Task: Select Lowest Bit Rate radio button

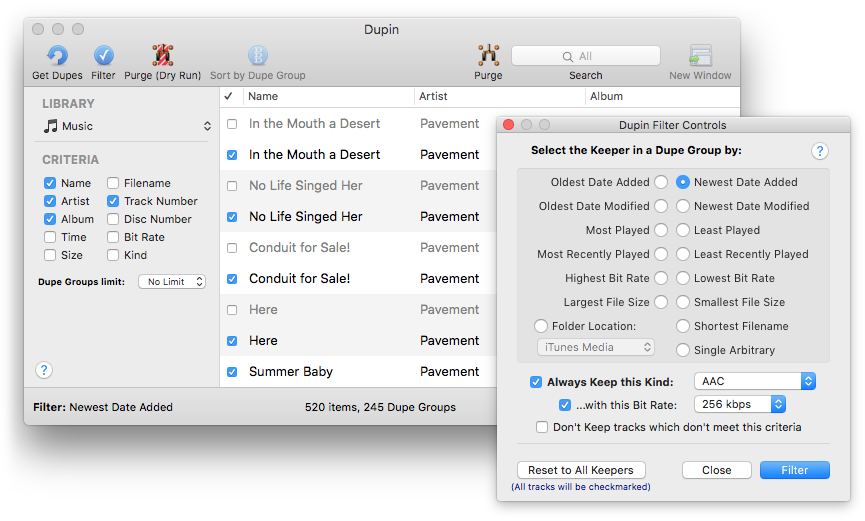Action: pos(682,278)
